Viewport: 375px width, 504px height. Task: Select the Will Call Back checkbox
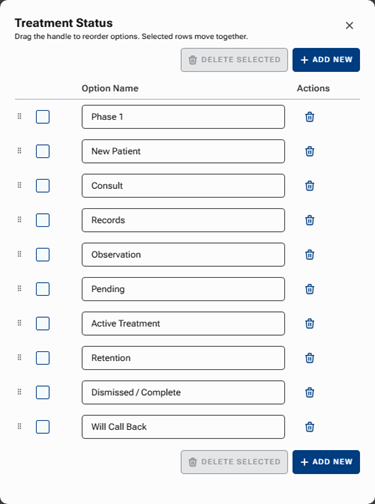coord(43,427)
